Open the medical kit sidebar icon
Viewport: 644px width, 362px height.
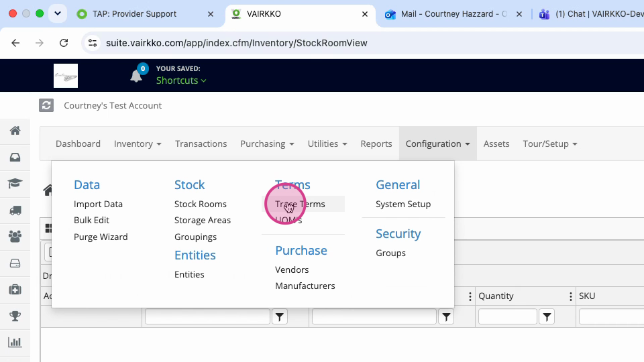15,290
